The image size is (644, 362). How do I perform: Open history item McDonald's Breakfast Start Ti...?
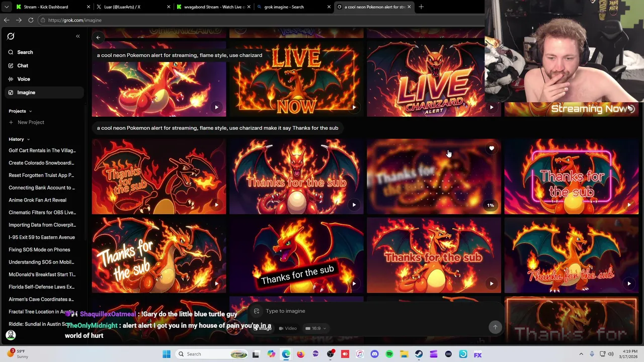42,275
